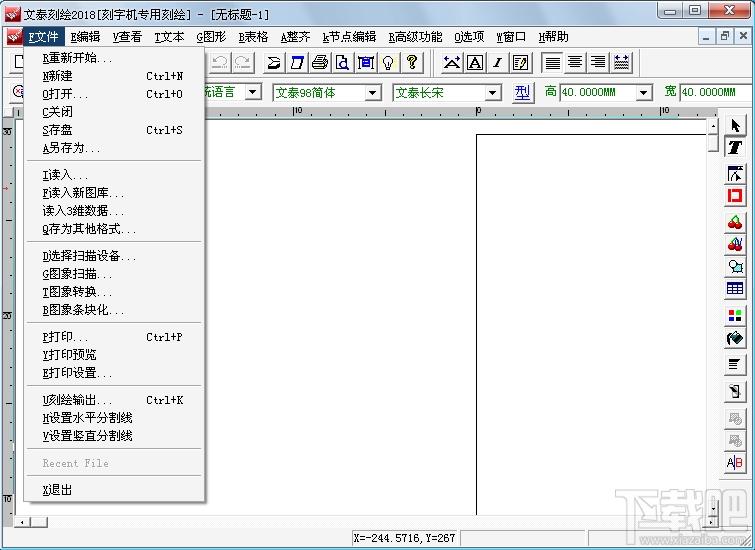Click the 型 font style button
Viewport: 755px width, 550px height.
[x=522, y=92]
